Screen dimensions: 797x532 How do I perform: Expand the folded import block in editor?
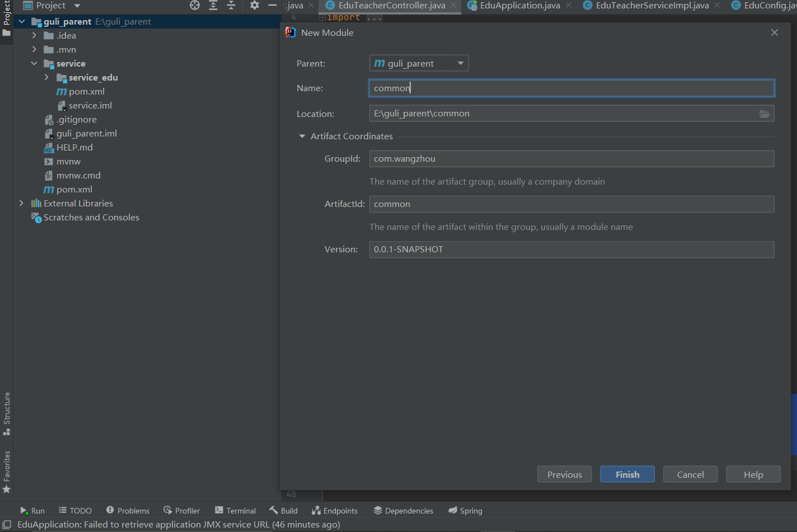322,17
